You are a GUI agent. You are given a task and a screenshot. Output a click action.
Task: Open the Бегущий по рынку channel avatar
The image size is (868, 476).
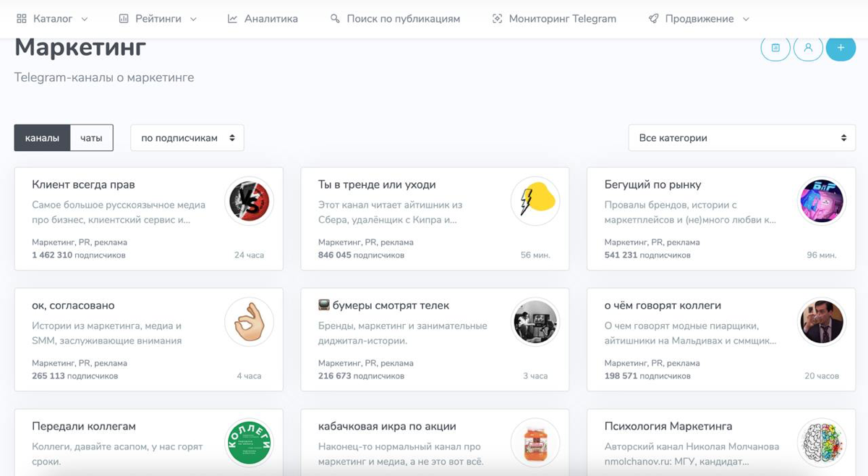pos(822,201)
